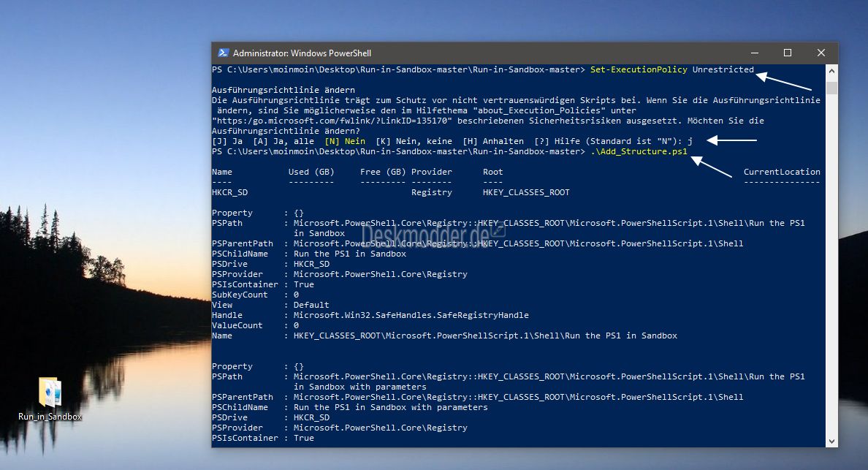Click the 'Provider' column header
This screenshot has height=470, width=868.
[x=431, y=173]
